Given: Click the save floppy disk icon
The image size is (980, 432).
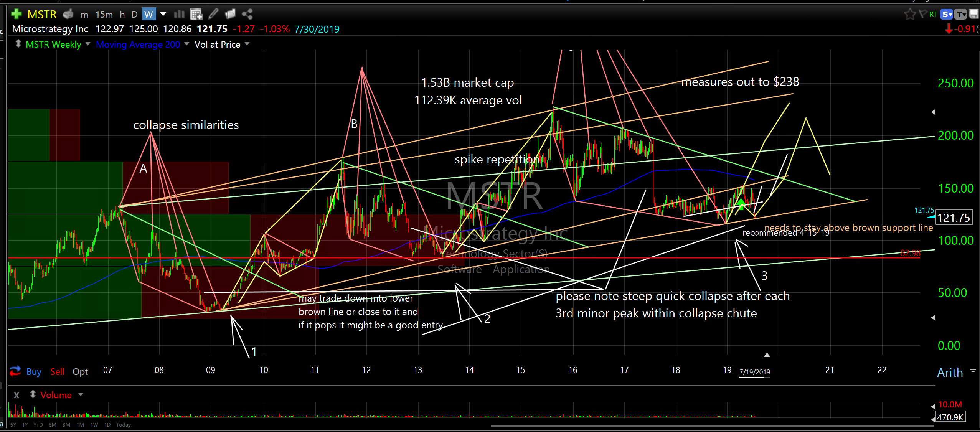Looking at the screenshot, I should 973,14.
